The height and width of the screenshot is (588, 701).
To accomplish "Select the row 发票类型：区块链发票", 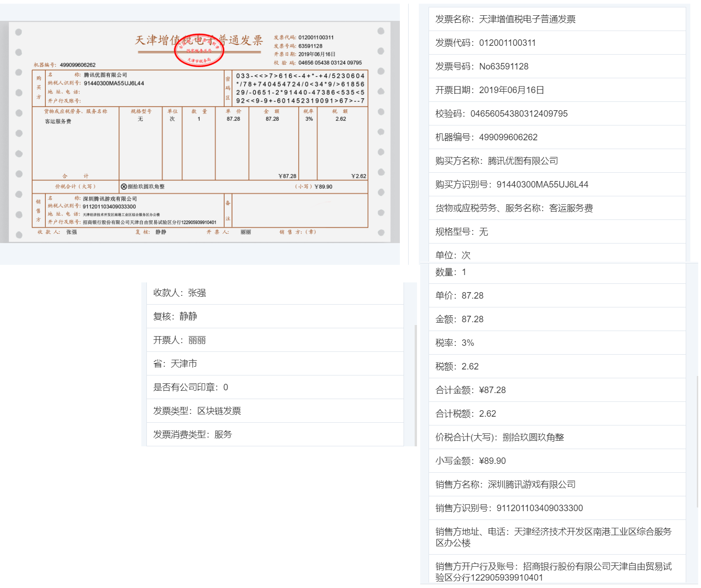I will pos(275,411).
